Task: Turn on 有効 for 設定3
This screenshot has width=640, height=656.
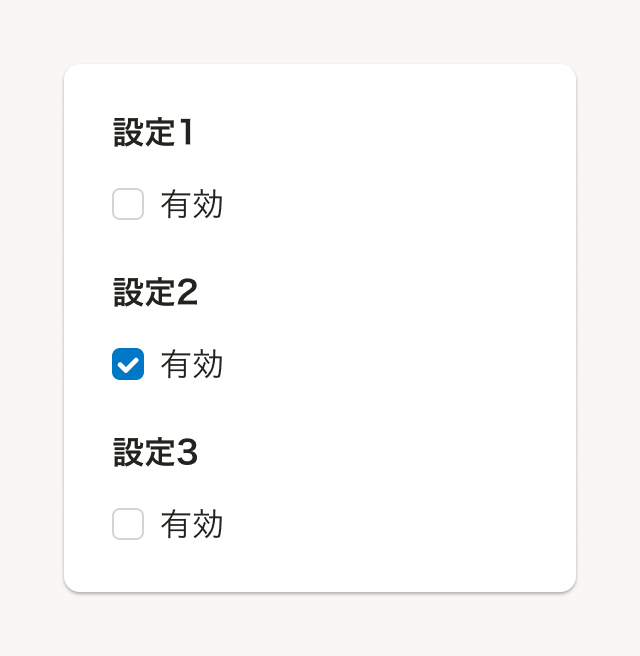Action: pyautogui.click(x=128, y=524)
